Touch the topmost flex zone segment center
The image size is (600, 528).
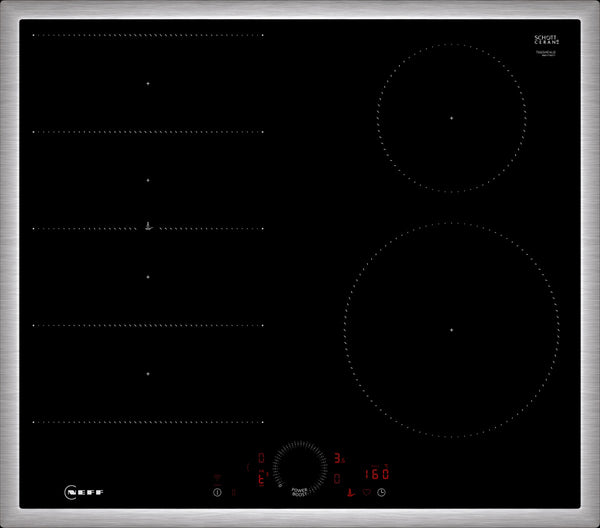pyautogui.click(x=147, y=83)
